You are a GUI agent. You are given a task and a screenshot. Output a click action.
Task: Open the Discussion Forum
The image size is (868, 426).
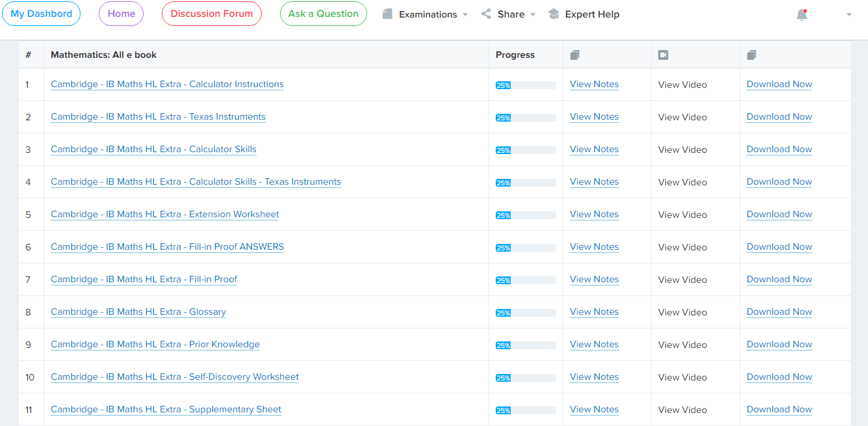211,13
